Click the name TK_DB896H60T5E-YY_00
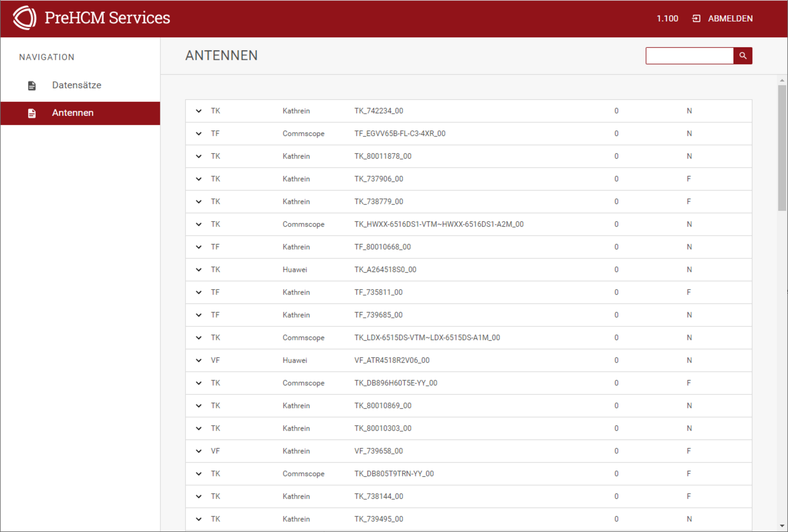Image resolution: width=788 pixels, height=532 pixels. coord(396,383)
